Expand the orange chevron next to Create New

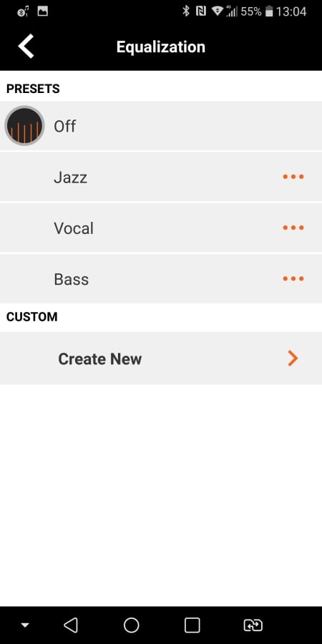coord(293,358)
